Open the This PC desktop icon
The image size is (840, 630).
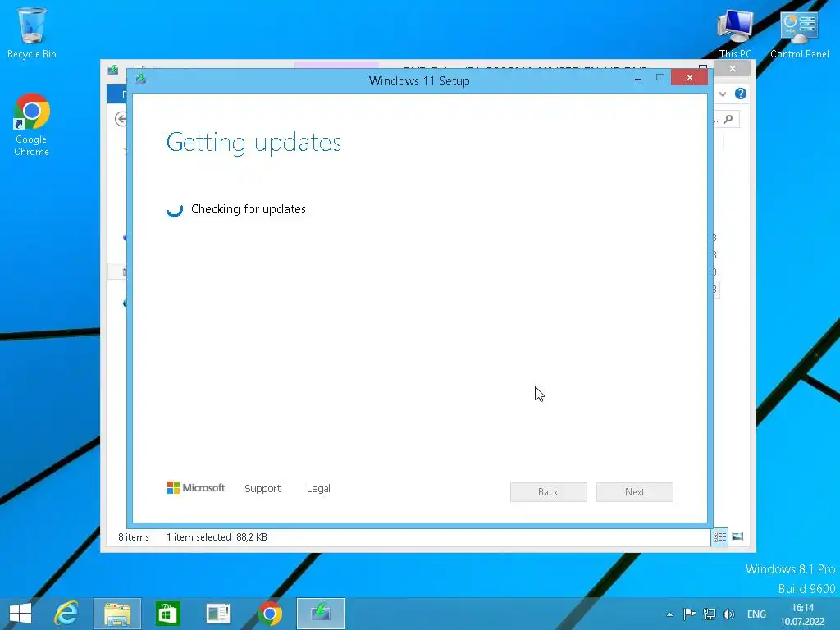(735, 33)
